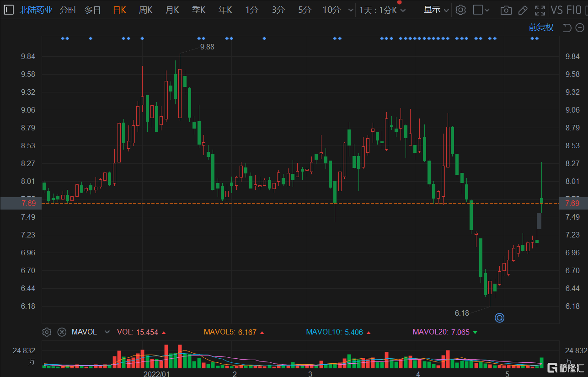Select the 季K quarterly candlestick tab
Viewport: 588px width, 377px height.
(199, 10)
